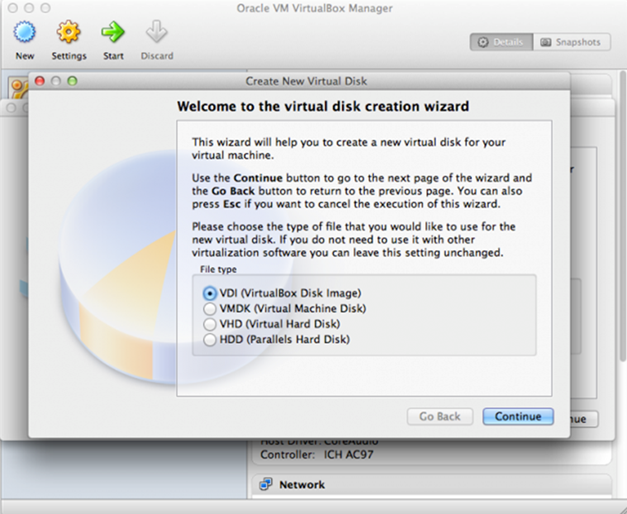Click the 'File type' group label
This screenshot has height=514, width=627.
(218, 269)
